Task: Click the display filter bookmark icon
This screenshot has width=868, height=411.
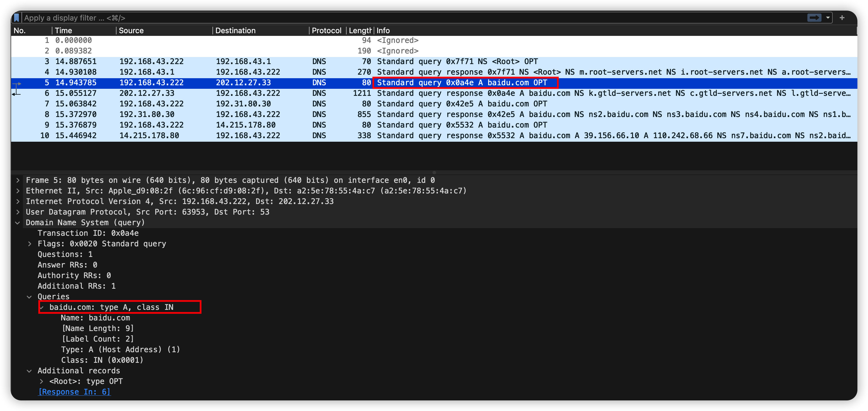Action: pyautogui.click(x=16, y=18)
